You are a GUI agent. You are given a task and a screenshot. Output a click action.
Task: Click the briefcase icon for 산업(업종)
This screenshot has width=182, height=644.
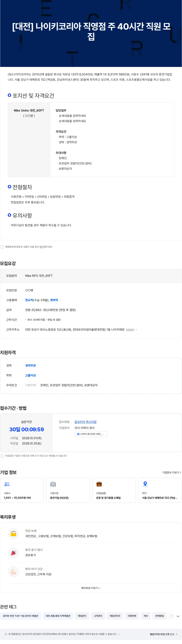(x=99, y=484)
